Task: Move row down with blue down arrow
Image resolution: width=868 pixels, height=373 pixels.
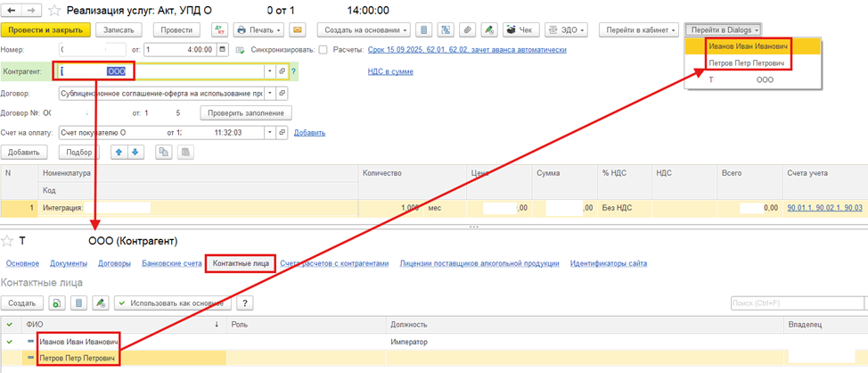Action: [x=135, y=153]
